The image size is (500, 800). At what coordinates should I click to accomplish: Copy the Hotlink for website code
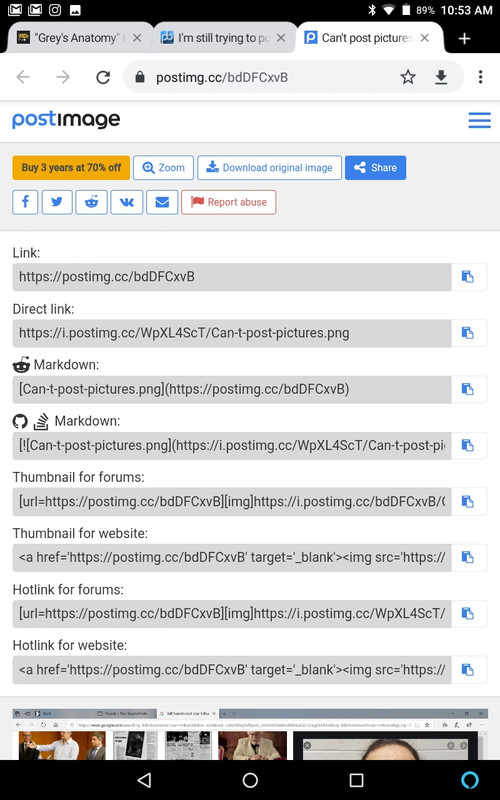pyautogui.click(x=468, y=670)
